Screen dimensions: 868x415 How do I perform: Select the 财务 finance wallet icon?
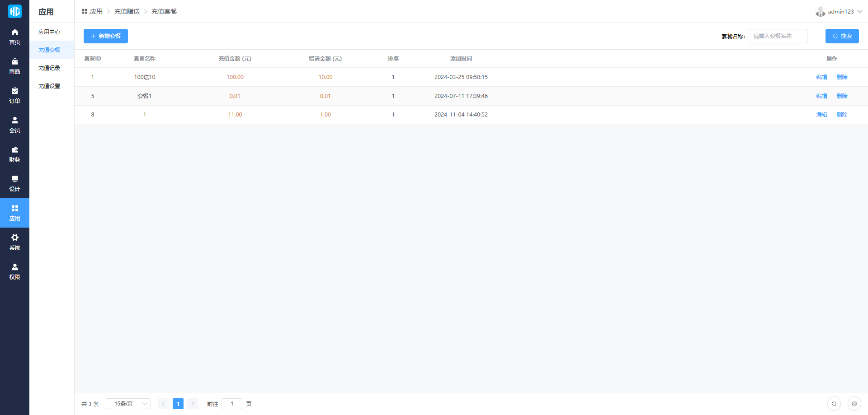pyautogui.click(x=14, y=150)
